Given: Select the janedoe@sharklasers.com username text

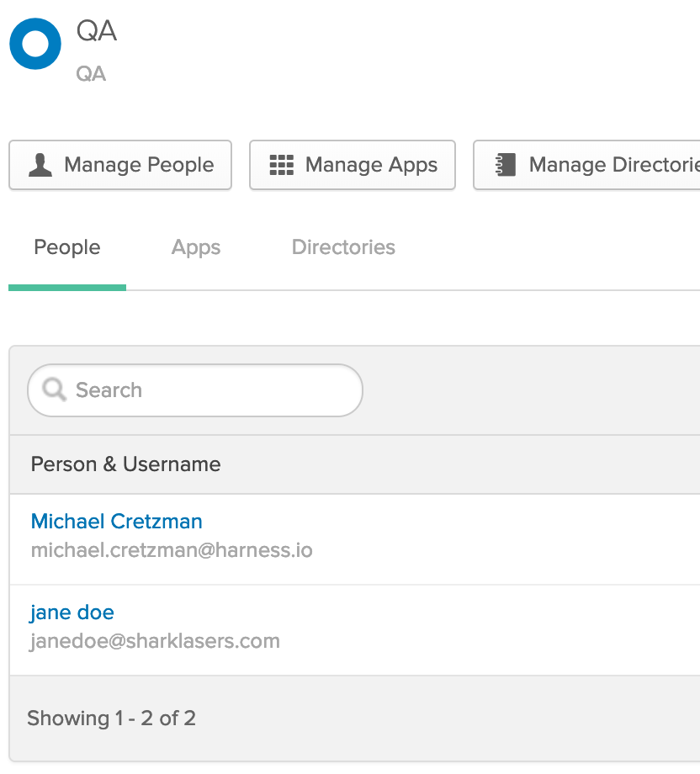Looking at the screenshot, I should [x=155, y=641].
